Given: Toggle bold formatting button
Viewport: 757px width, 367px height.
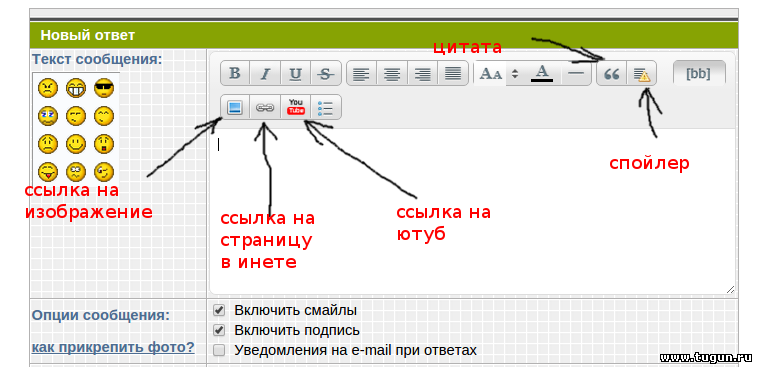Looking at the screenshot, I should 235,73.
